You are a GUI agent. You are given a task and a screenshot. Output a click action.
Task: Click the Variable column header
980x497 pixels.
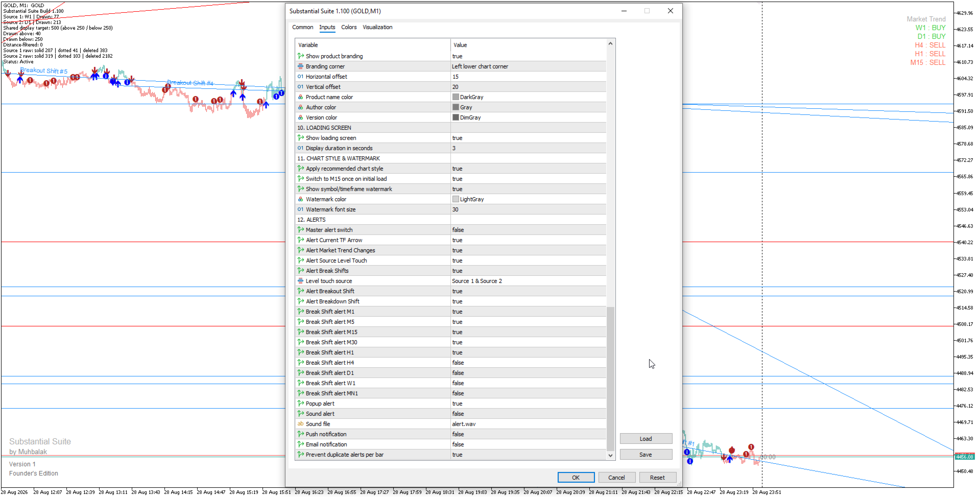pos(373,45)
